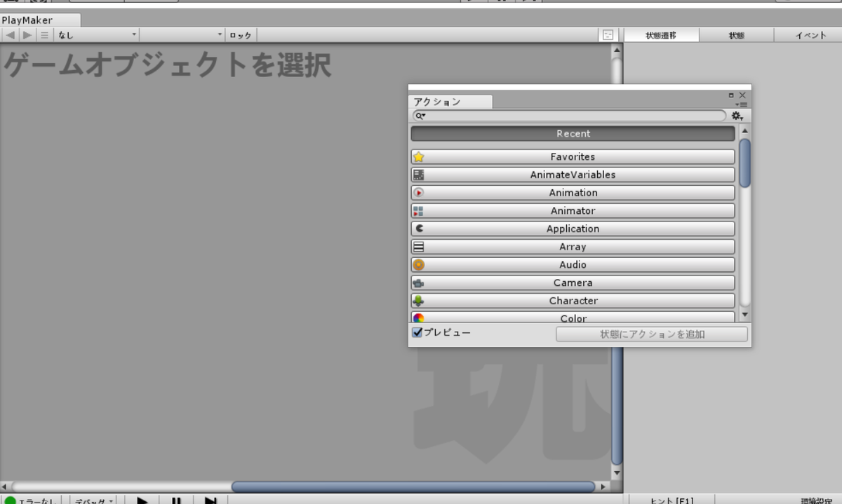The height and width of the screenshot is (504, 842).
Task: Click the Color category wheel icon
Action: pos(419,318)
